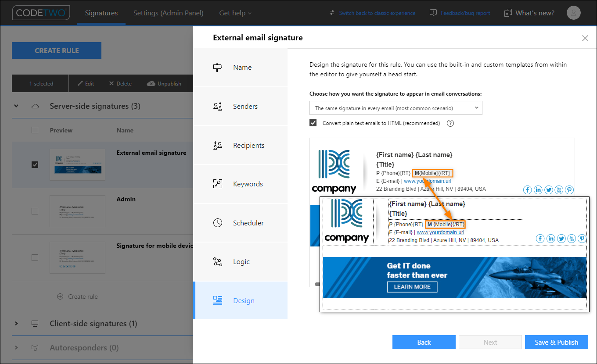This screenshot has height=364, width=597.
Task: Check the Admin signature rule checkbox
Action: 35,211
